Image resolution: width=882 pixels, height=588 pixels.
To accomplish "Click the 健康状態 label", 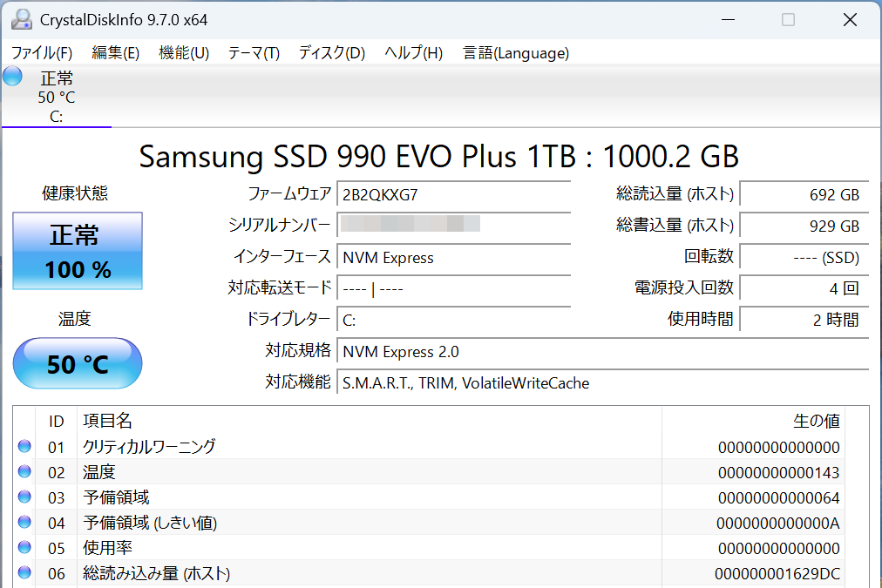I will 75,193.
